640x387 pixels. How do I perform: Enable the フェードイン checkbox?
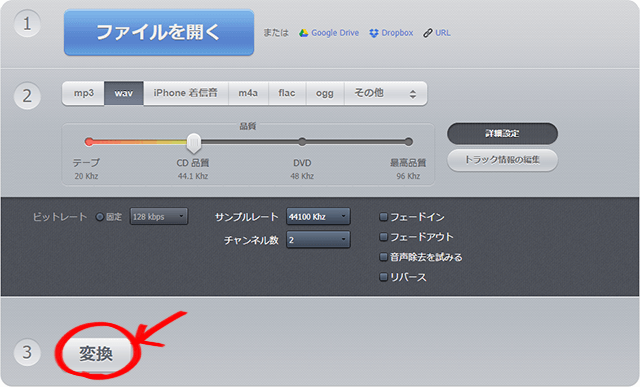[x=383, y=217]
